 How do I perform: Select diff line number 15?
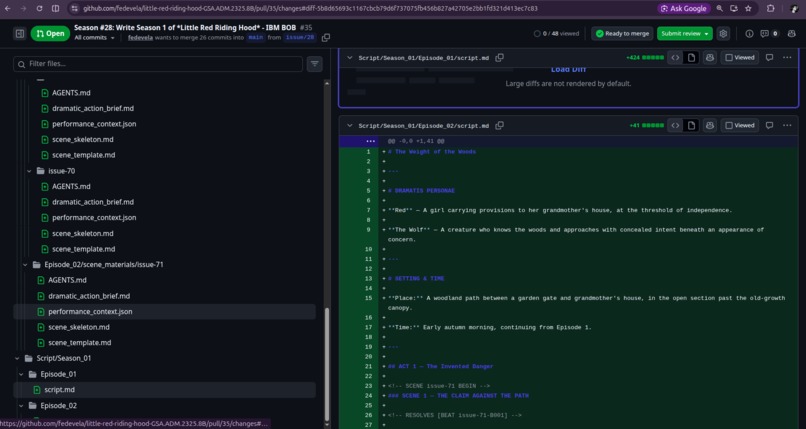(x=368, y=298)
